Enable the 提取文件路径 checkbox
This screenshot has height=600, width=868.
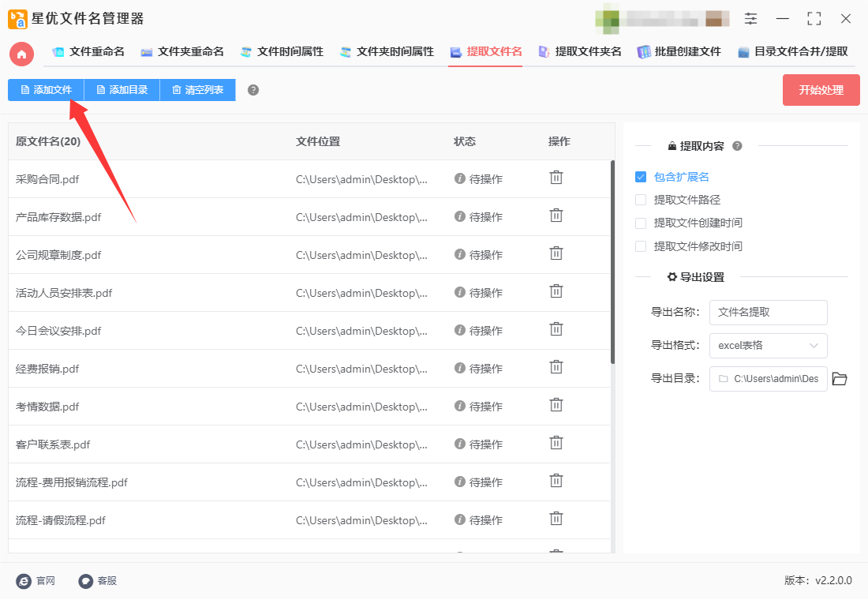pyautogui.click(x=641, y=200)
